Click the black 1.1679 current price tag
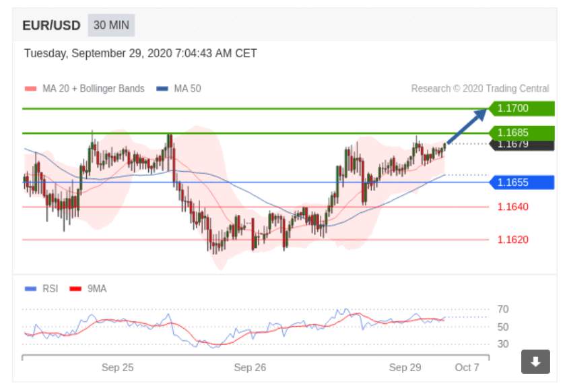This screenshot has width=567, height=392. pyautogui.click(x=521, y=145)
